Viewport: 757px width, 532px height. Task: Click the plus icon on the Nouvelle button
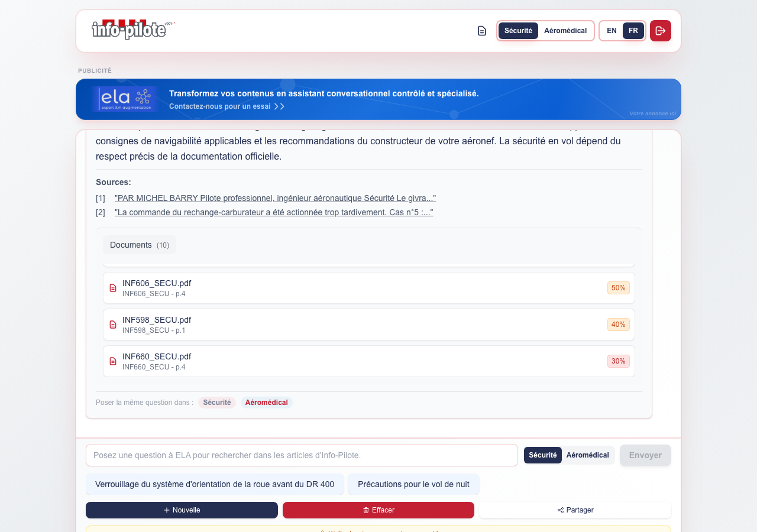pos(166,510)
